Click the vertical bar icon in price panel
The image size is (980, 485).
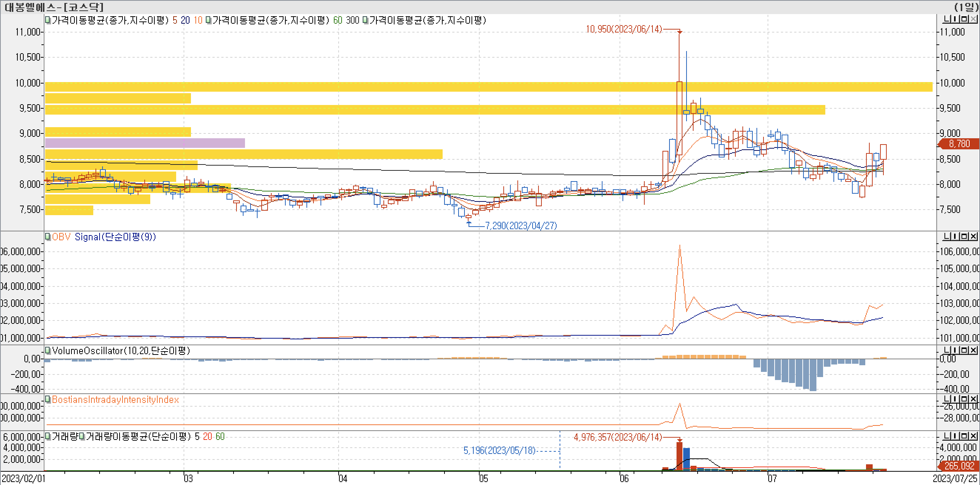coord(955,19)
